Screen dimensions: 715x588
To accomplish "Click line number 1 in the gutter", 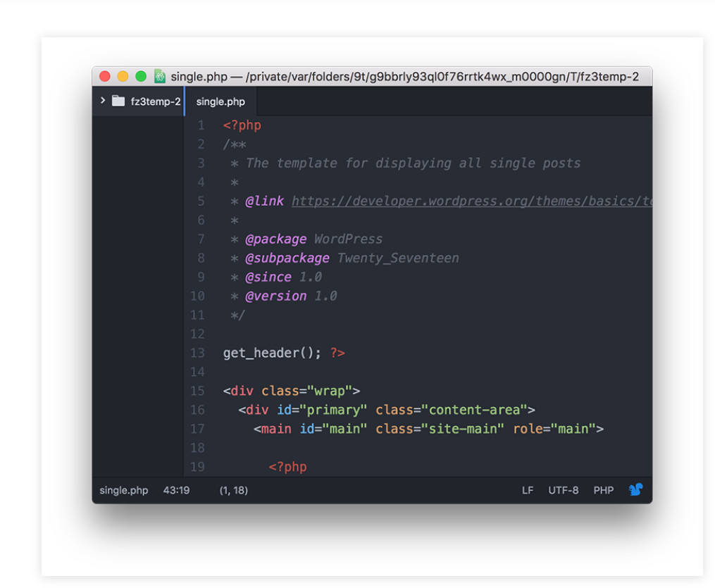I will click(x=200, y=125).
